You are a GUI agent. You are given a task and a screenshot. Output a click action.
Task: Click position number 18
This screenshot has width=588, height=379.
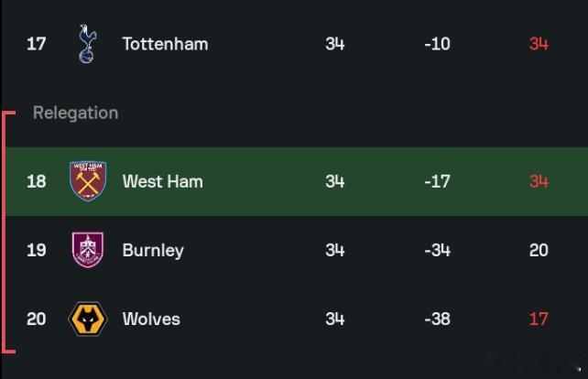[37, 181]
